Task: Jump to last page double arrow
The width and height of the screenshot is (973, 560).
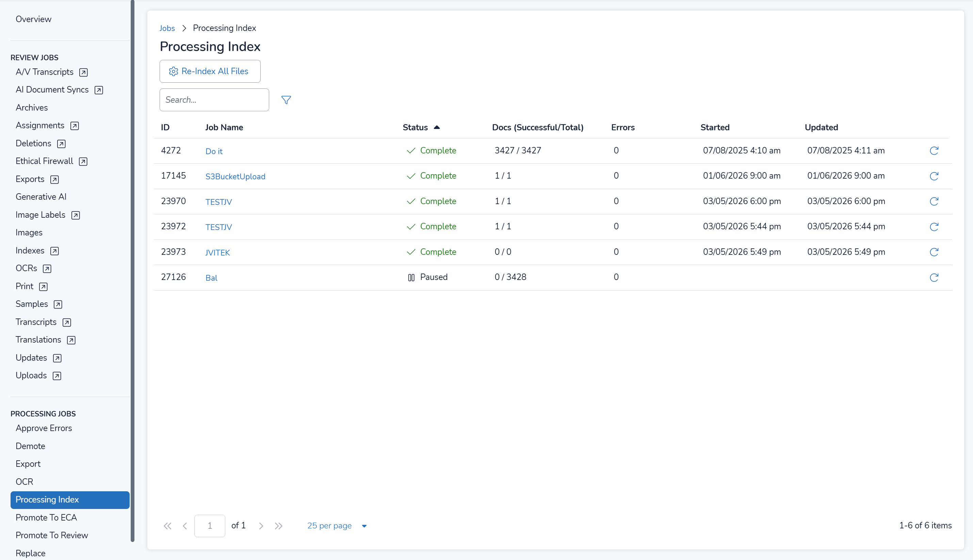Action: (x=278, y=526)
